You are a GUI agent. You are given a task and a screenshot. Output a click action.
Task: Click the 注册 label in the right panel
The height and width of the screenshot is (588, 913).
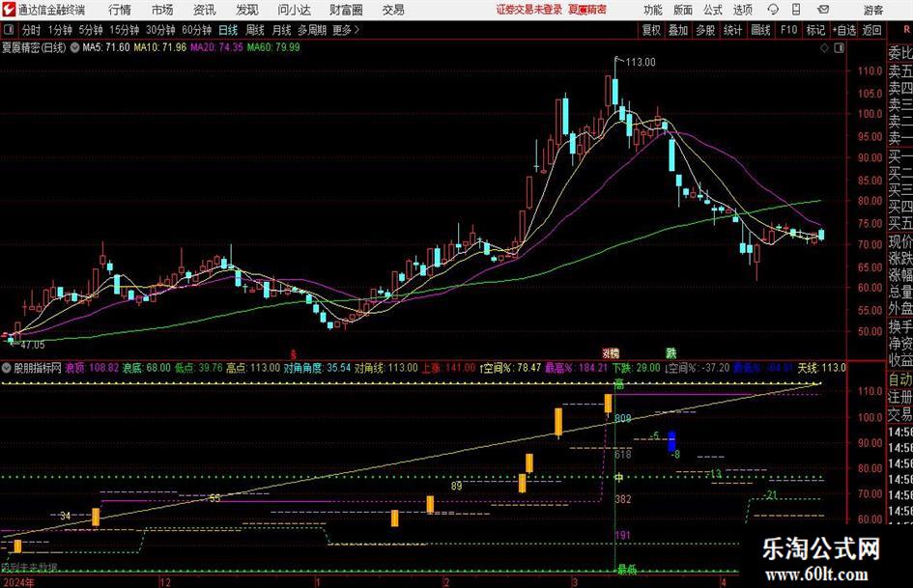(900, 397)
